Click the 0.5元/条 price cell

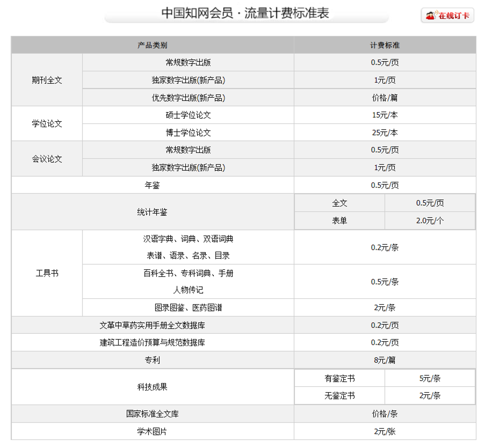pos(385,282)
